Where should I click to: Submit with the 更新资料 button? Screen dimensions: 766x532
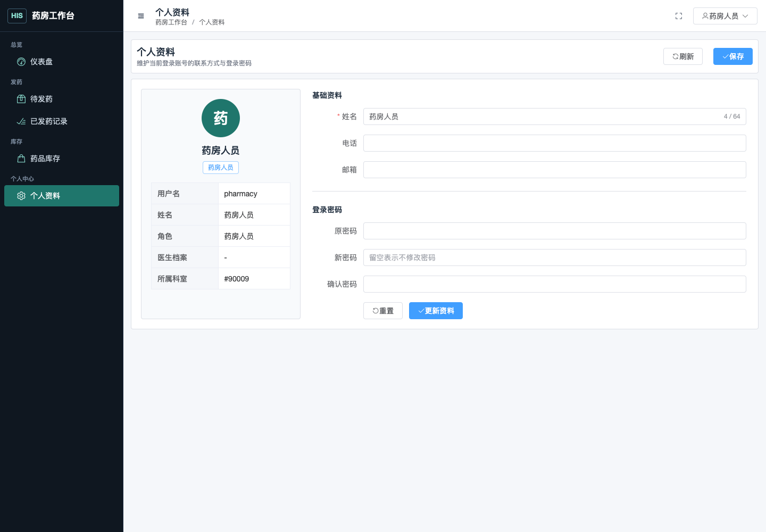(x=436, y=311)
